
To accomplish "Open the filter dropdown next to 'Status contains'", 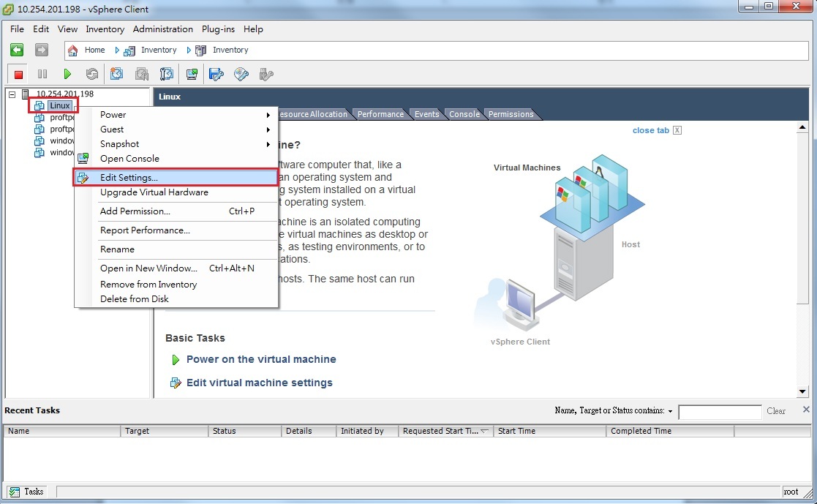I will coord(670,411).
